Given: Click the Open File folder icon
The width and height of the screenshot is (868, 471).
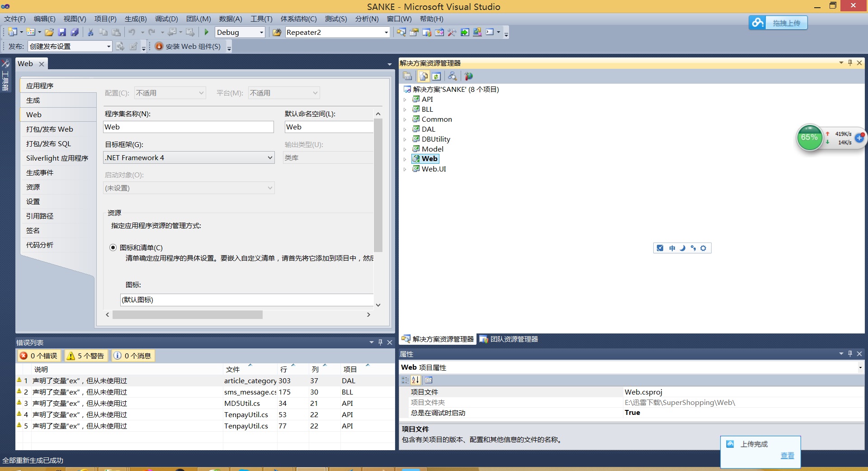Looking at the screenshot, I should (49, 32).
